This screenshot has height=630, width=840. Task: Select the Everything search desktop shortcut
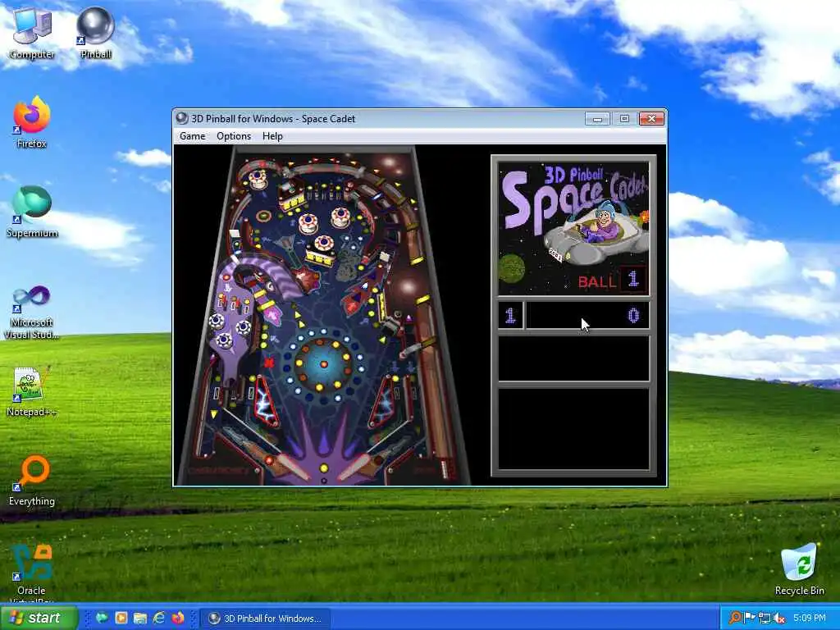click(32, 481)
